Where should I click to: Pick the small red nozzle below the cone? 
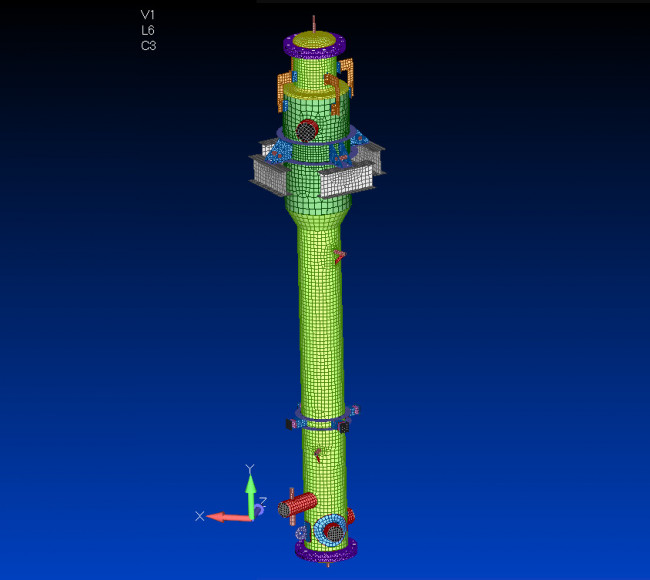coord(339,256)
